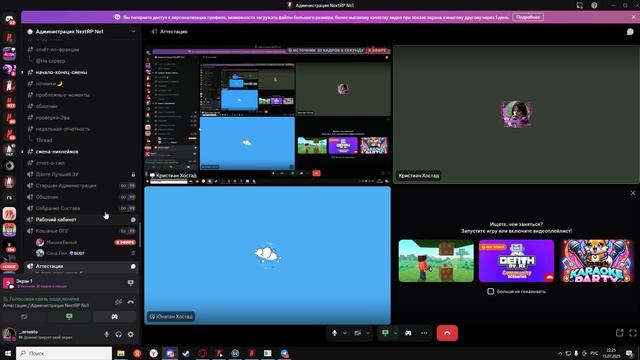Open the black ring server icon
The width and height of the screenshot is (640, 360).
9,166
